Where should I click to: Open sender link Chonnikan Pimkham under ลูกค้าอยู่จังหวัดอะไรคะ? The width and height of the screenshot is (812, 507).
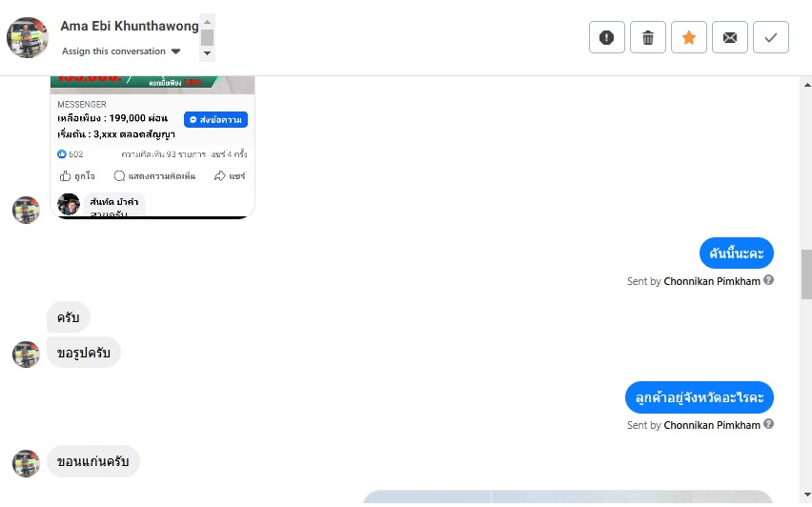712,425
